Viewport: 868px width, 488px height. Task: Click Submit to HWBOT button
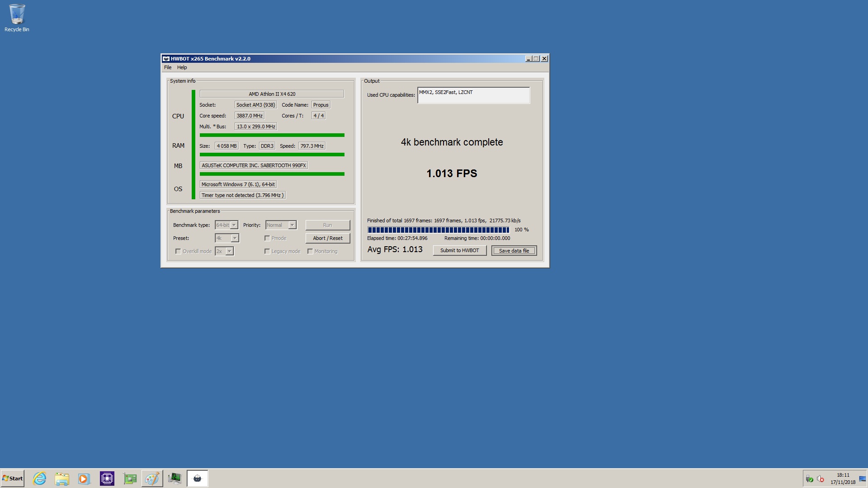(460, 250)
